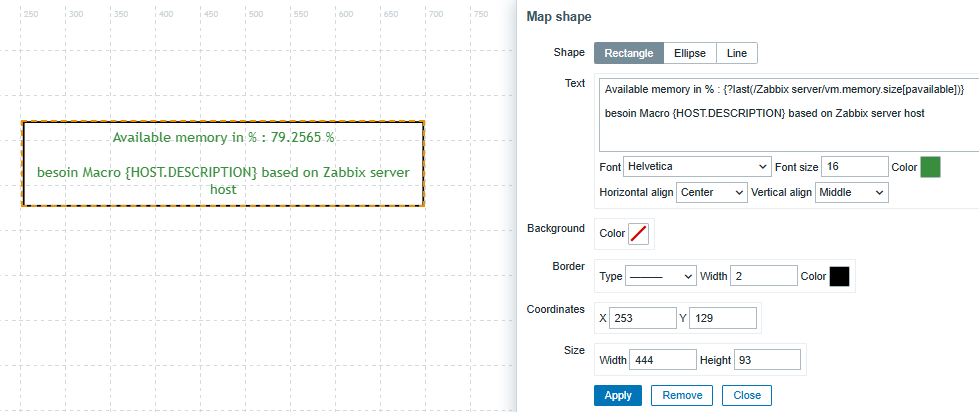This screenshot has height=412, width=979.
Task: Click the green font color swatch
Action: coord(930,166)
